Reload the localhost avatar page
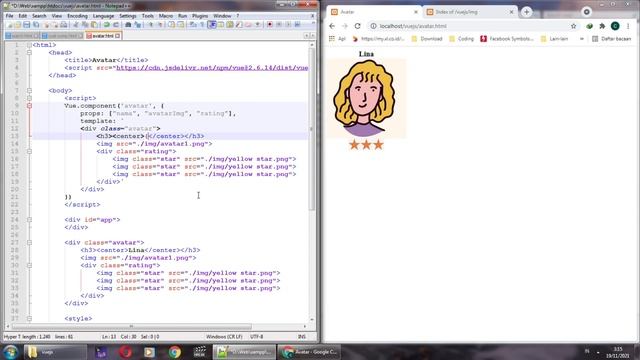The image size is (640, 360). tap(358, 26)
